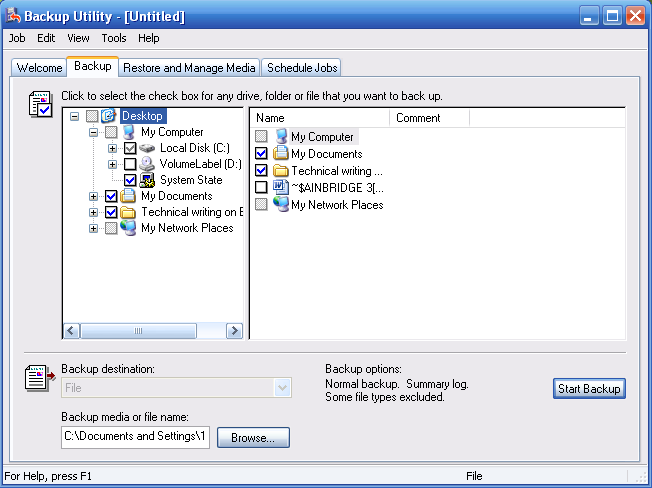The image size is (652, 488).
Task: Click the My Documents folder icon in the tree
Action: 128,196
